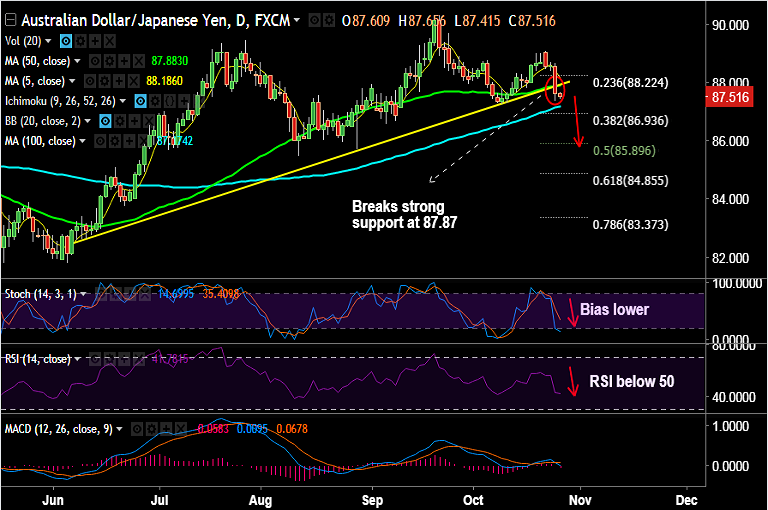
Task: Click the plus icon beside MA (5, close)
Action: pyautogui.click(x=119, y=81)
